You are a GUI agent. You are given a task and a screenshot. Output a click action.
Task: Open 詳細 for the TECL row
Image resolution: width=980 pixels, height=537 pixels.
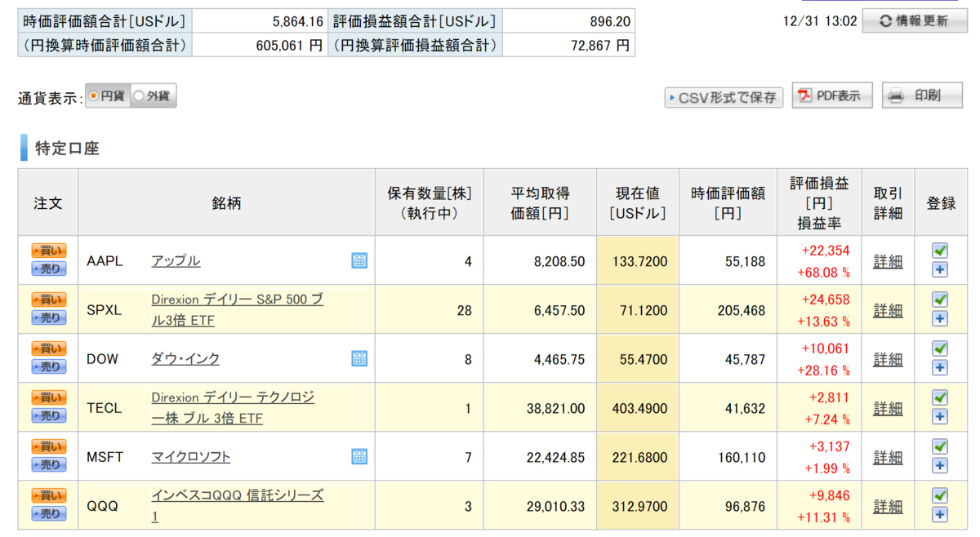pyautogui.click(x=888, y=409)
